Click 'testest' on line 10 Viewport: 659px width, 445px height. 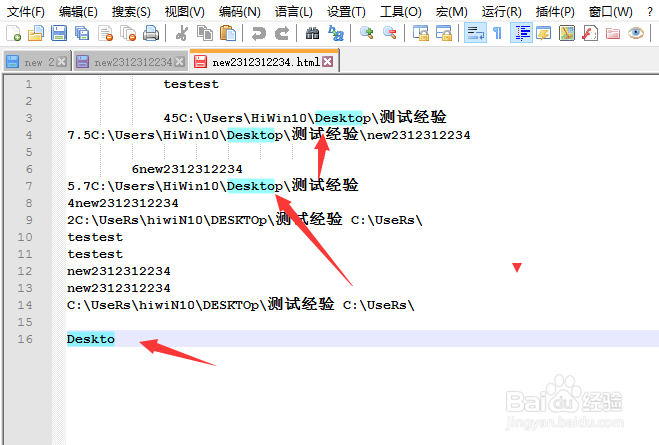[95, 237]
